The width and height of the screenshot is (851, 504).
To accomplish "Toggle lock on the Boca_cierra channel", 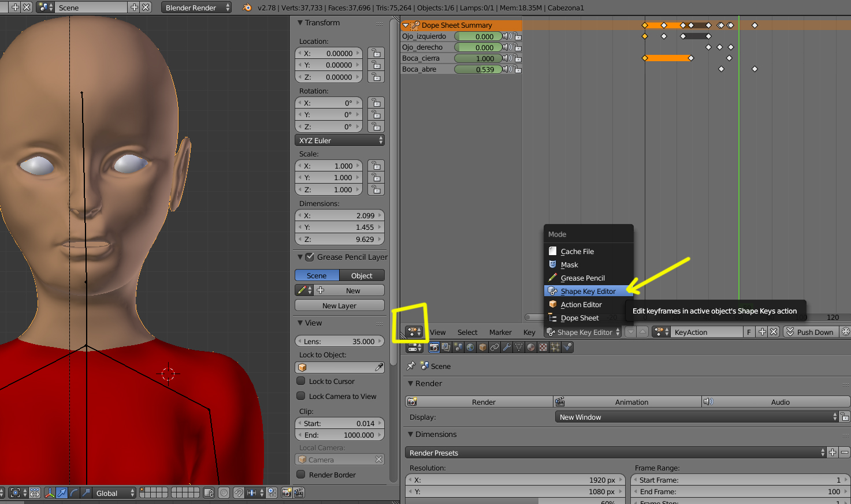I will [518, 58].
